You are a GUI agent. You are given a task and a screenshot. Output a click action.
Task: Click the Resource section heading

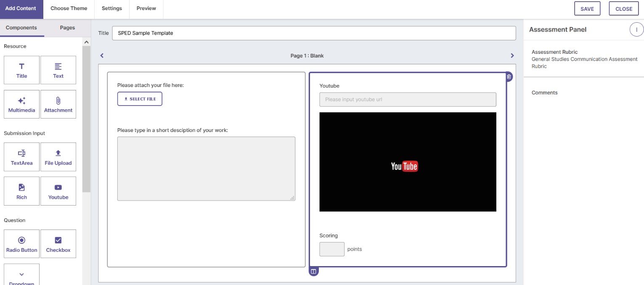pos(15,46)
